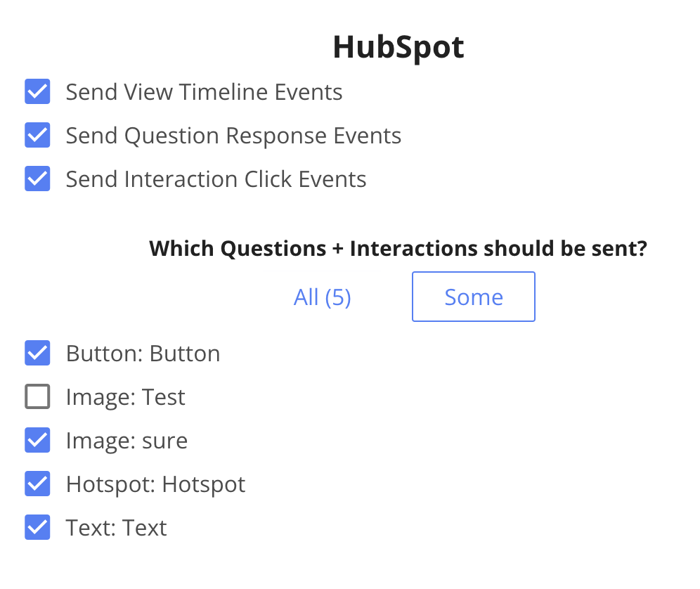Uncheck the Image: sure checkbox
This screenshot has width=700, height=589.
click(37, 441)
